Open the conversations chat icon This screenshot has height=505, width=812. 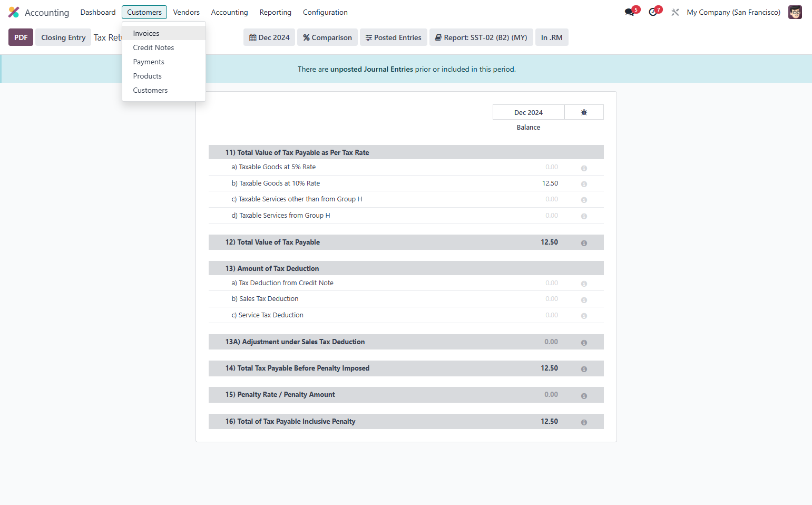click(x=630, y=12)
